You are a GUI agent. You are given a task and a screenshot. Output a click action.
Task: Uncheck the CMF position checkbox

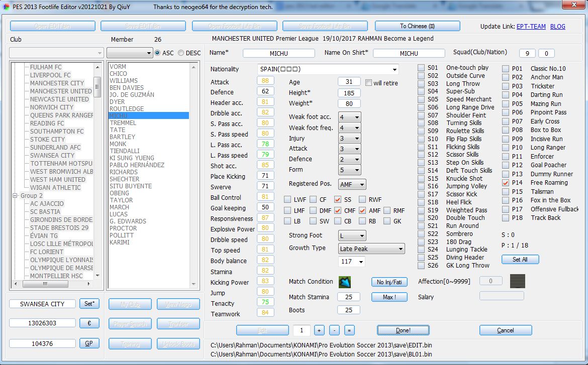pyautogui.click(x=338, y=210)
